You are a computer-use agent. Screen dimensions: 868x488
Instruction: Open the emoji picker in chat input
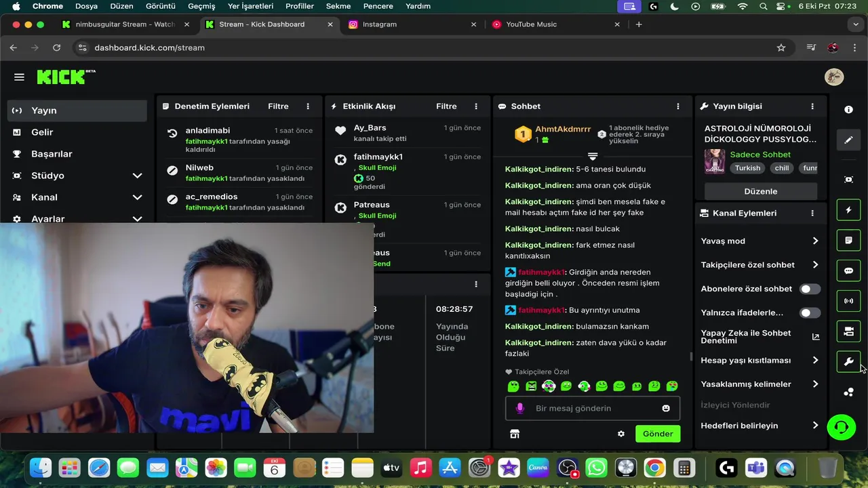[666, 408]
